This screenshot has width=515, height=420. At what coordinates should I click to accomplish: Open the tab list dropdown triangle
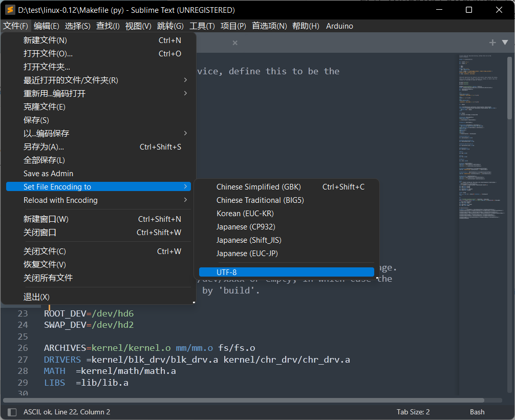[x=505, y=43]
